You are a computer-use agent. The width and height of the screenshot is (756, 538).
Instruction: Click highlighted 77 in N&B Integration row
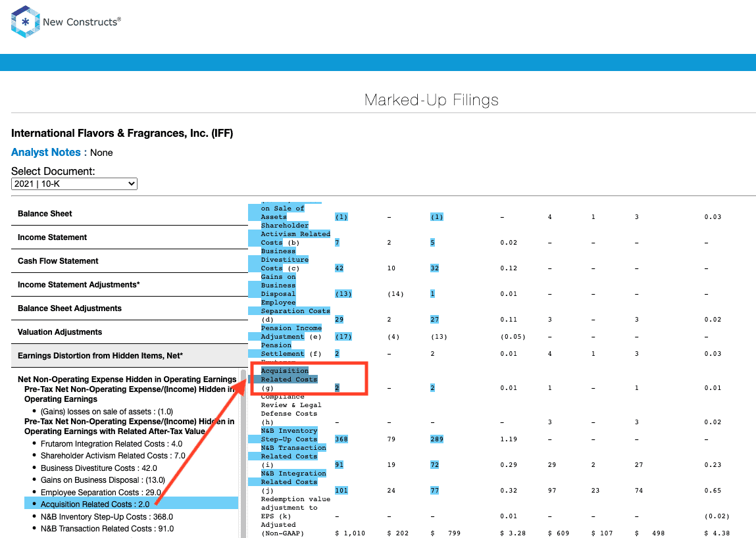tap(434, 490)
